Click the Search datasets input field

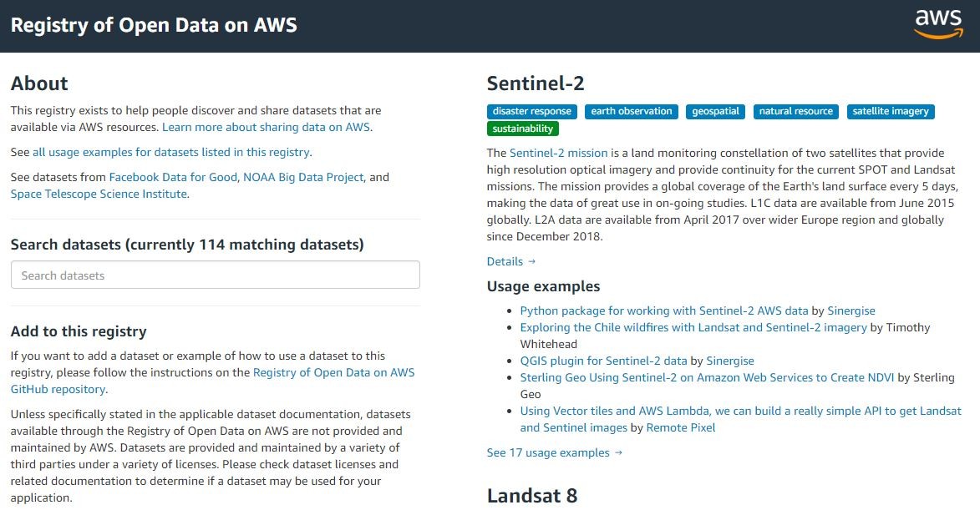click(215, 275)
